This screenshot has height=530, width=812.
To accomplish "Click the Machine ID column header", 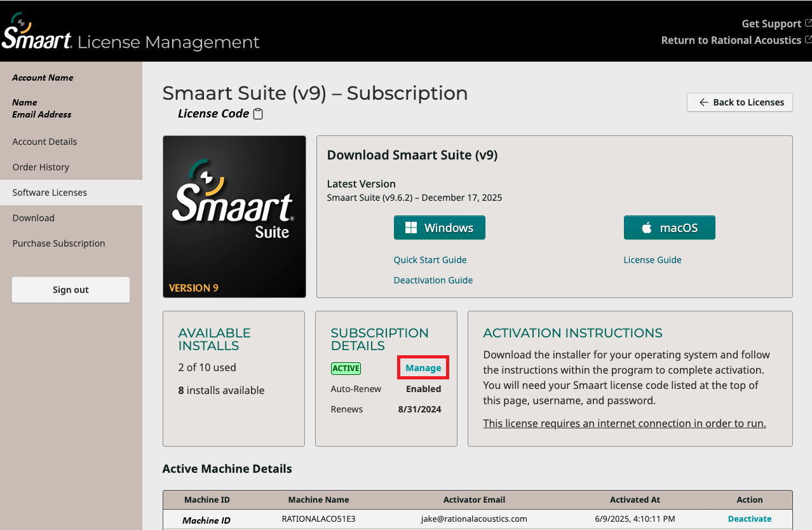I will (x=207, y=499).
